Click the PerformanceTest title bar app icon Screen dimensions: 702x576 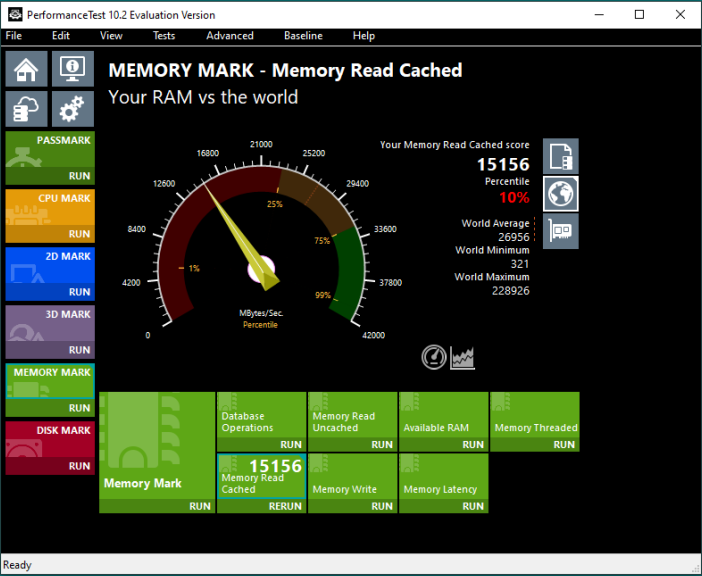click(15, 14)
